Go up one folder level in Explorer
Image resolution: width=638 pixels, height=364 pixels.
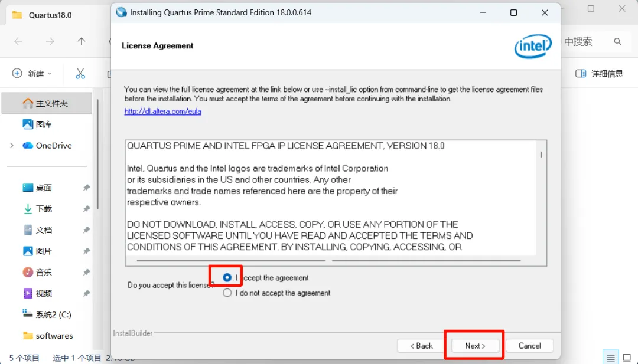pyautogui.click(x=82, y=41)
